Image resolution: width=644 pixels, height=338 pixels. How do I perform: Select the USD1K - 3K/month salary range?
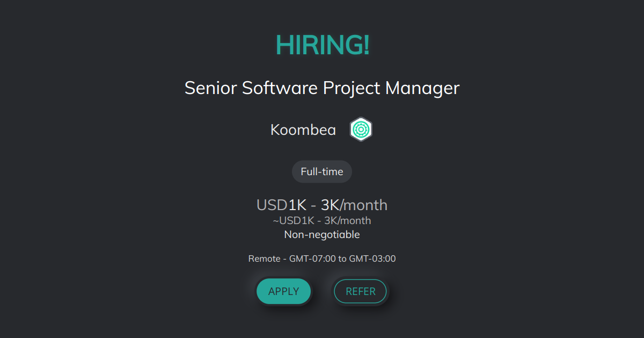[x=322, y=205]
